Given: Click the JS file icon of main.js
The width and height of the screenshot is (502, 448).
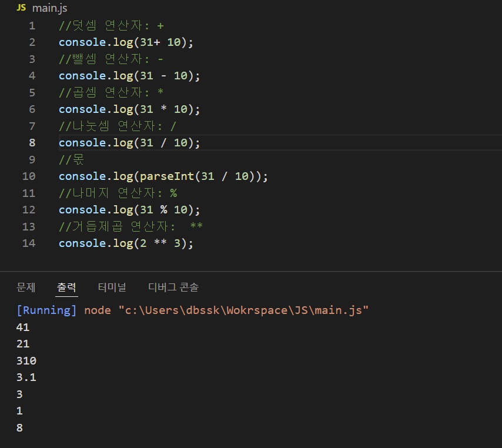Looking at the screenshot, I should coord(21,8).
